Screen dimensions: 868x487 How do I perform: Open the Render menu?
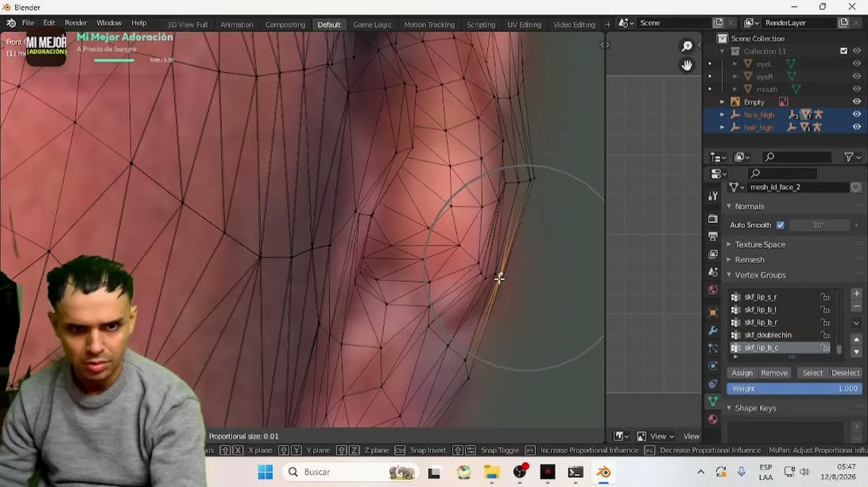(x=76, y=24)
